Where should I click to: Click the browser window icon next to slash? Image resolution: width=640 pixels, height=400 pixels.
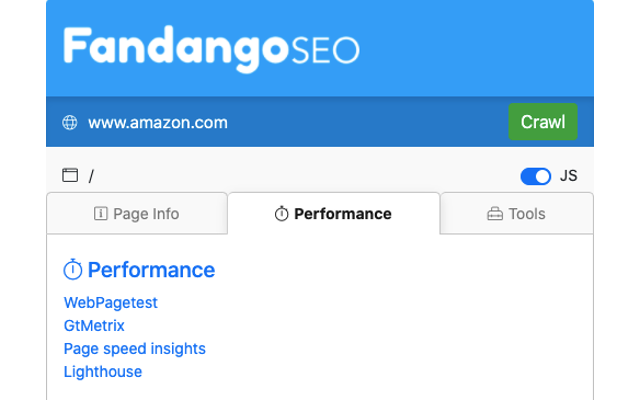coord(70,175)
